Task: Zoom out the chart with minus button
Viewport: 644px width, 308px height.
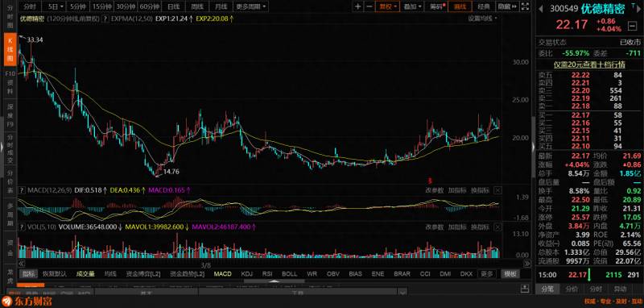Action: (x=369, y=6)
